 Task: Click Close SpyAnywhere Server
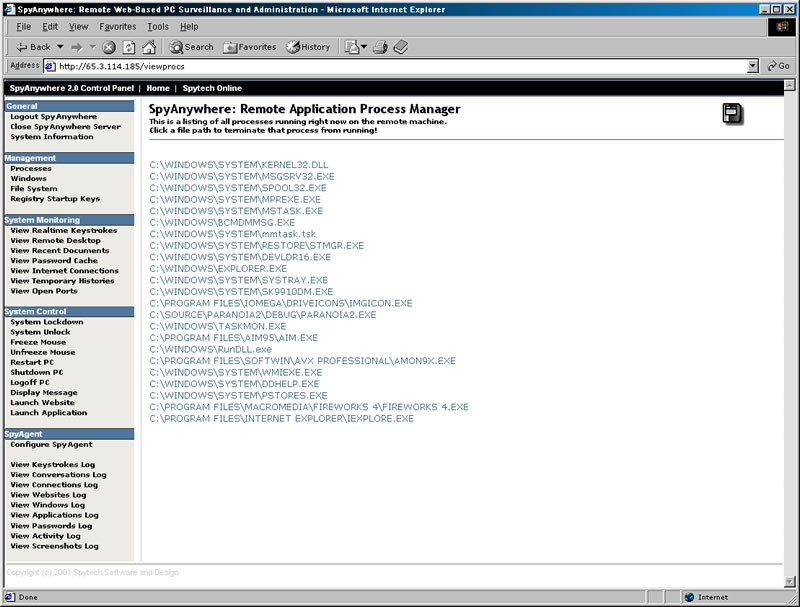65,127
